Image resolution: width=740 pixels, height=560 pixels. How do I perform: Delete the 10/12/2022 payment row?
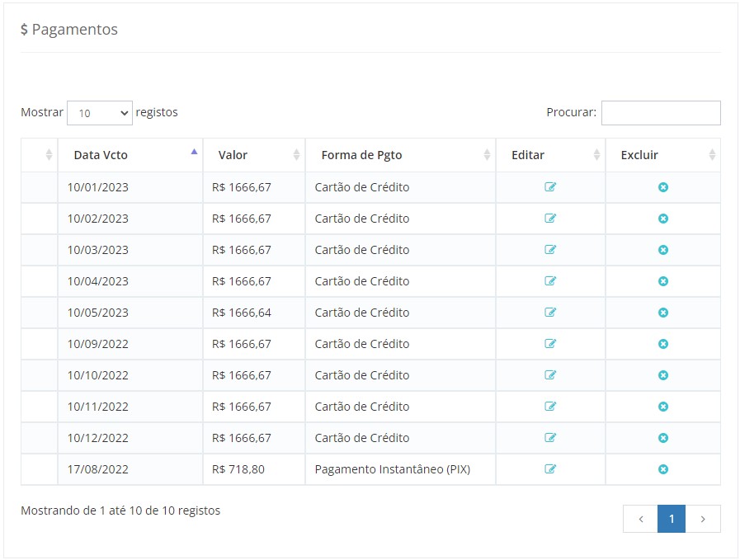(x=662, y=438)
